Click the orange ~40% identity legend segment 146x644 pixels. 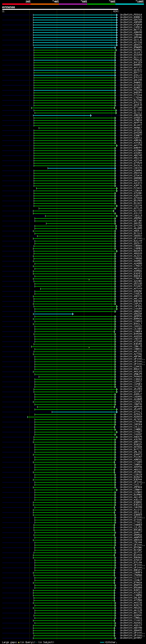coord(45,4)
